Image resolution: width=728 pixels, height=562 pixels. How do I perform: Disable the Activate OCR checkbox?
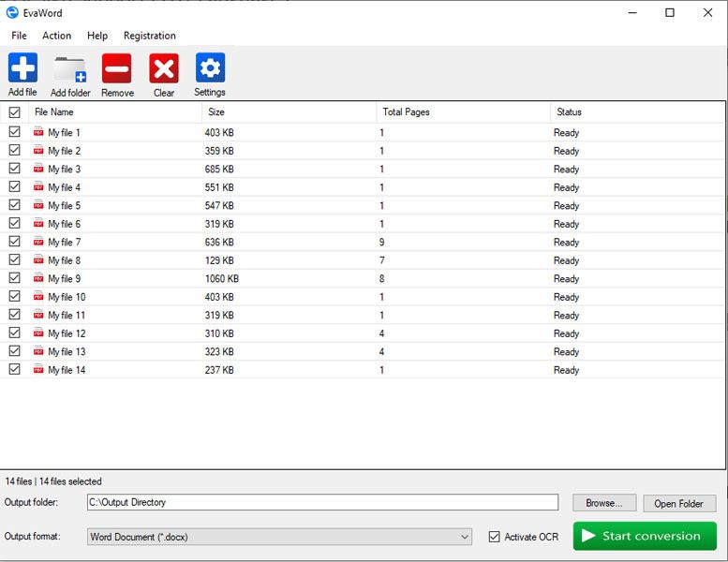click(495, 537)
